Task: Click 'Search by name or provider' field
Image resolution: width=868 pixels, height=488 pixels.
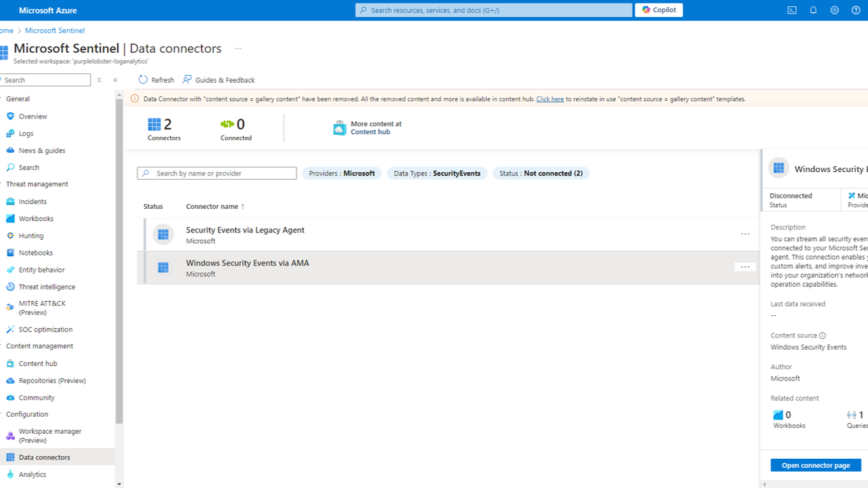Action: click(217, 174)
